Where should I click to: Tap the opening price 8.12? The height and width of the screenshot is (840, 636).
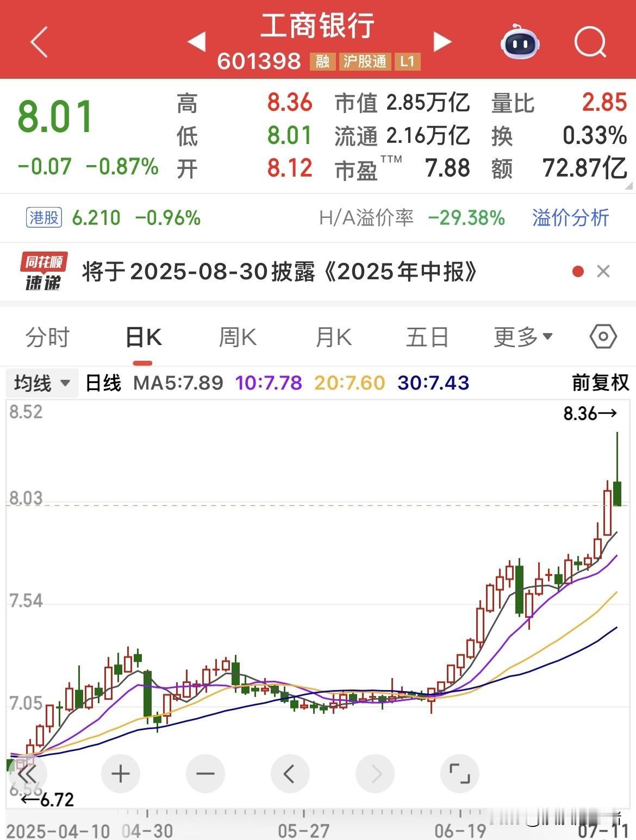coord(290,168)
